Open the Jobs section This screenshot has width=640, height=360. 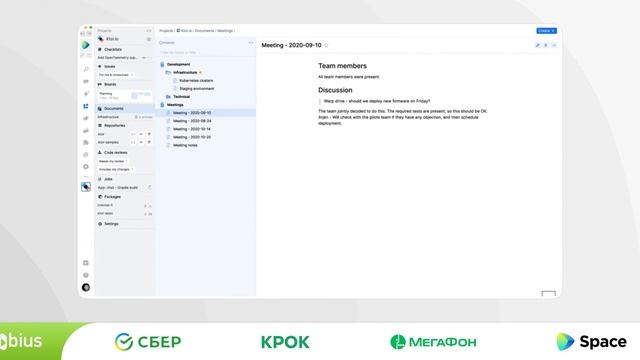coord(108,179)
